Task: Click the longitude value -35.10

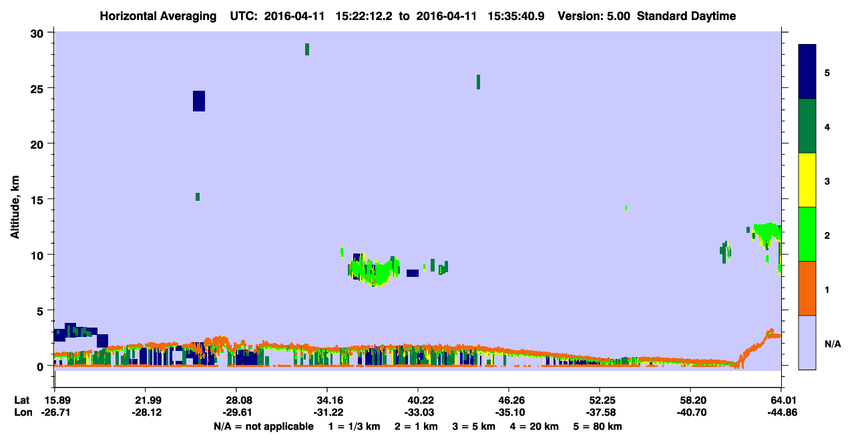Action: click(x=509, y=412)
